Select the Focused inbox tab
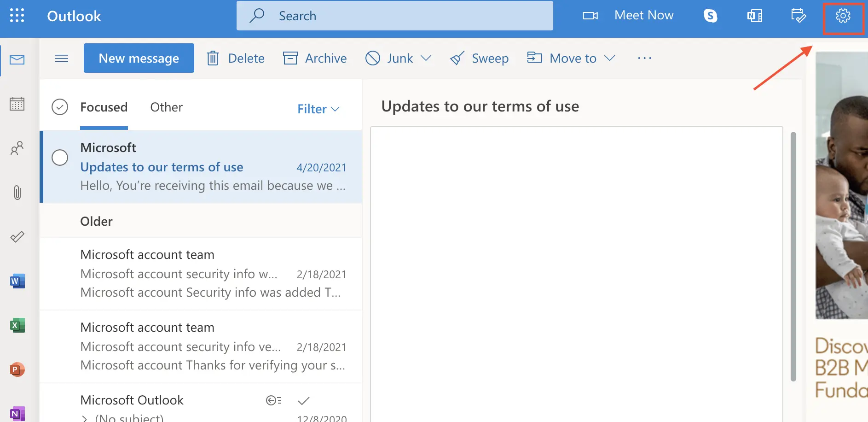This screenshot has width=868, height=422. coord(104,107)
